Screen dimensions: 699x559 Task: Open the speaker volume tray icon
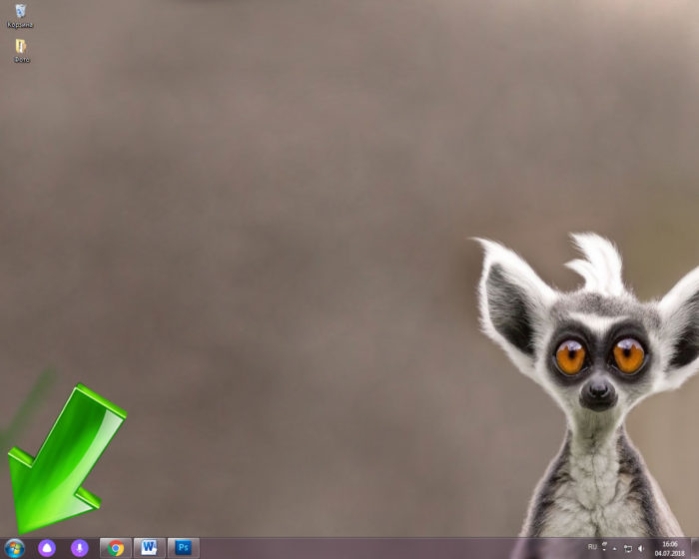pyautogui.click(x=641, y=549)
